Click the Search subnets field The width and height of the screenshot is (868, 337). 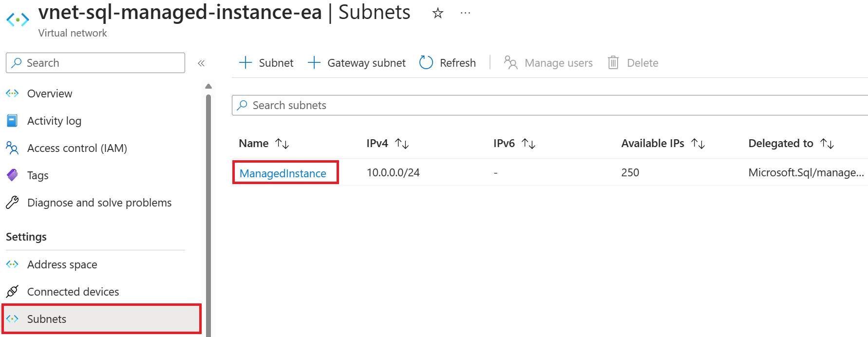[549, 105]
